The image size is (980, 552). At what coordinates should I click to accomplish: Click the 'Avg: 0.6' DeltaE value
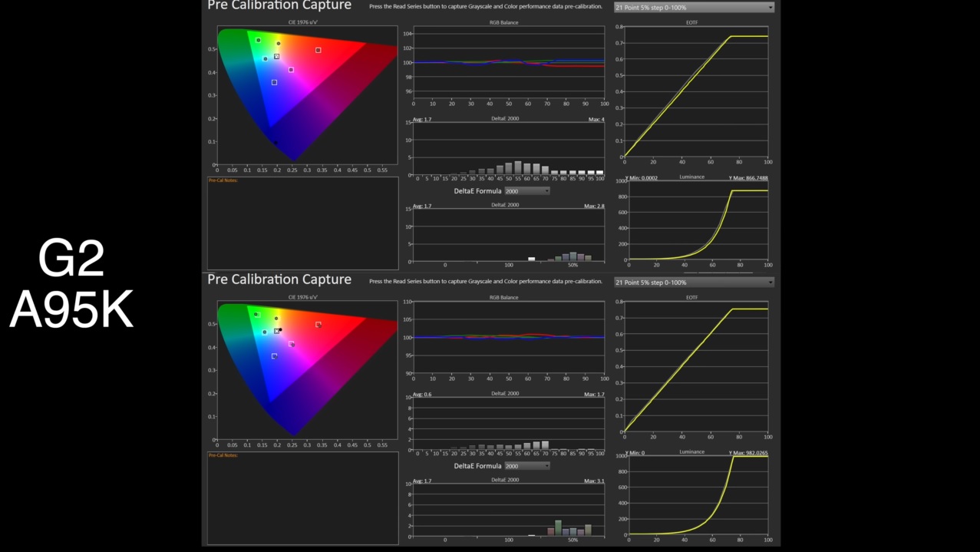tap(422, 394)
